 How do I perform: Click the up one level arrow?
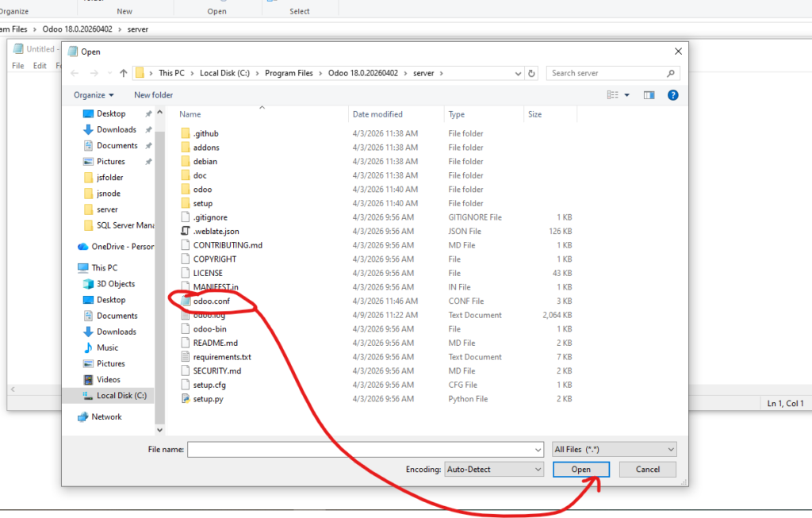[x=124, y=73]
